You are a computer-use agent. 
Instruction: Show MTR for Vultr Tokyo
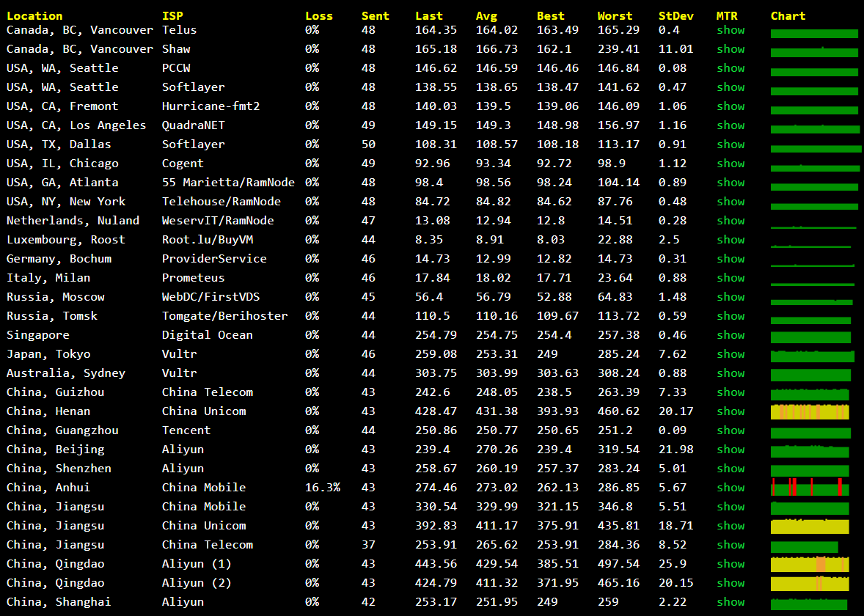coord(731,353)
